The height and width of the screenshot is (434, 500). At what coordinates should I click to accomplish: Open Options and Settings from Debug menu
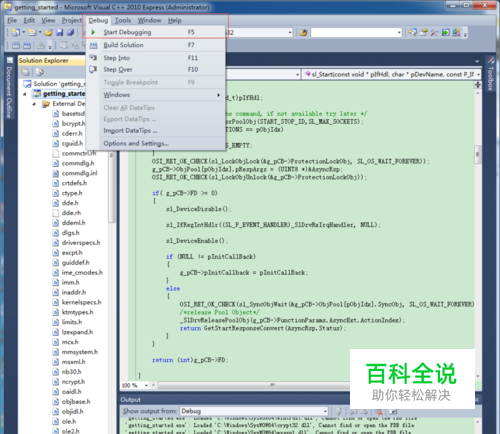click(156, 143)
